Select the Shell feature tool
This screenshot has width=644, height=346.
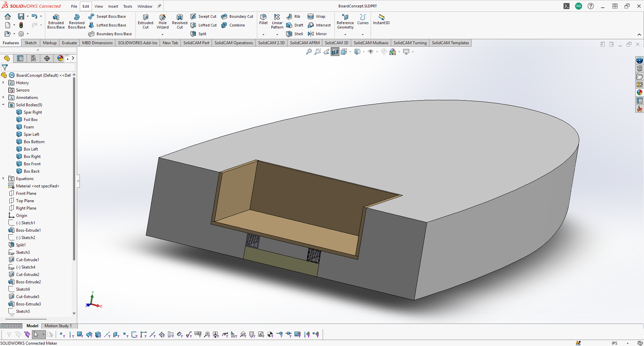pyautogui.click(x=294, y=34)
